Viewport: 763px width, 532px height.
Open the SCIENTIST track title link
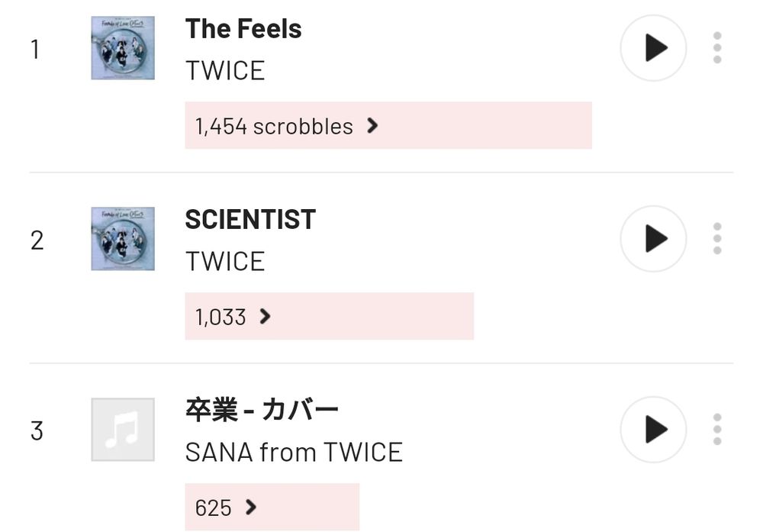[x=250, y=220]
